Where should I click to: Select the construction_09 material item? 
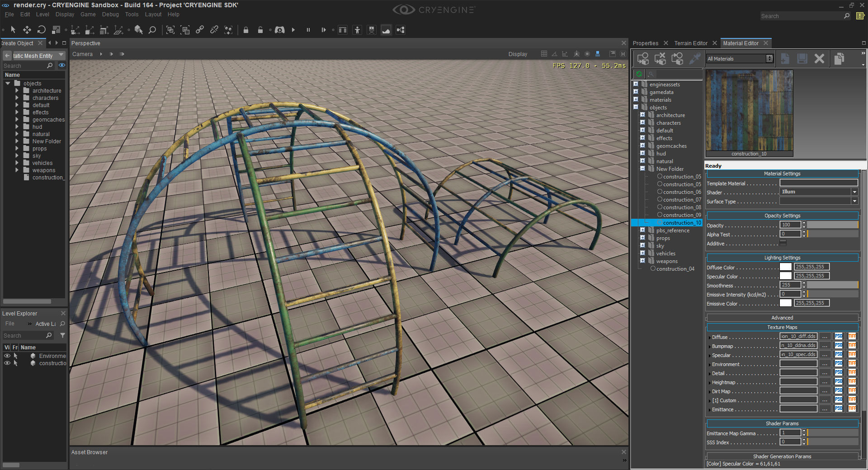pos(682,215)
